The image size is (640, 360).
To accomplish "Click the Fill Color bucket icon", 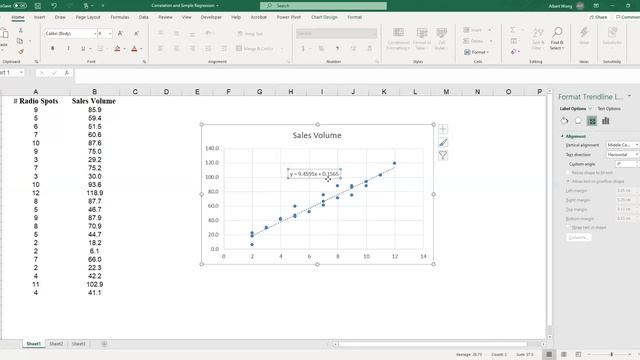I will 117,49.
